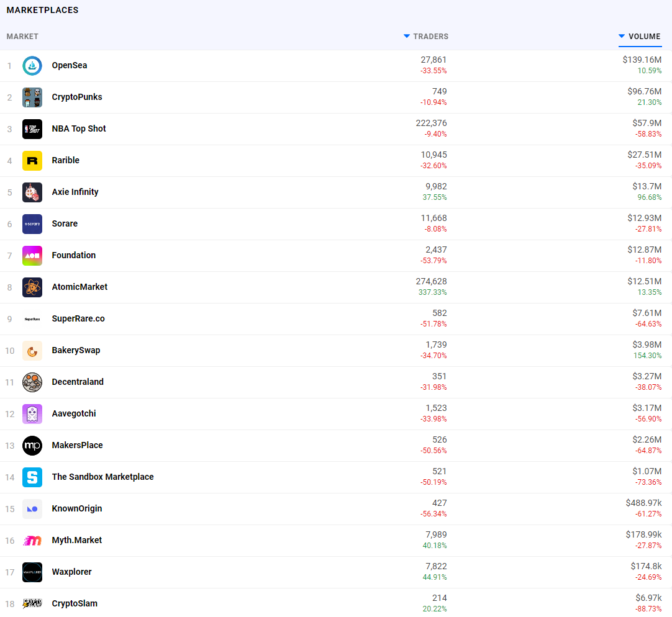Select the -53.79% trader change
Viewport: 672px width, 617px height.
point(434,261)
